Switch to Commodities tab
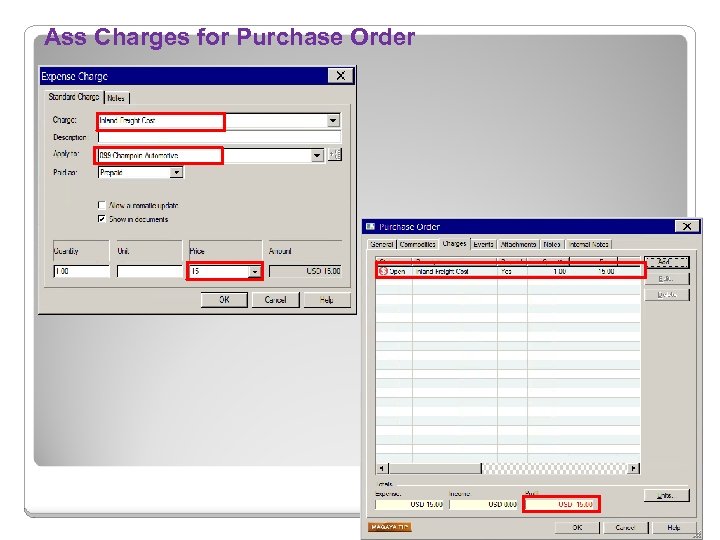This screenshot has width=720, height=540. (417, 244)
